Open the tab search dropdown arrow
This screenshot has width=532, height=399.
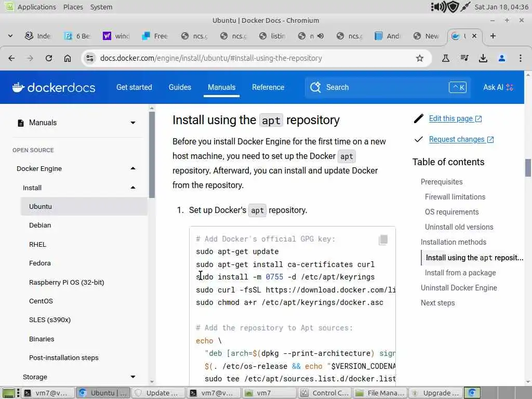coord(10,36)
